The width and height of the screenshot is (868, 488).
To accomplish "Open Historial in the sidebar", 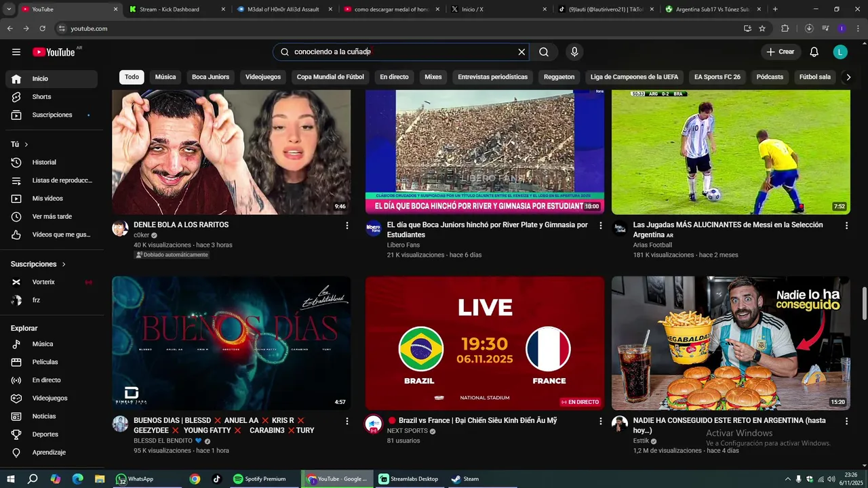I will tap(52, 163).
